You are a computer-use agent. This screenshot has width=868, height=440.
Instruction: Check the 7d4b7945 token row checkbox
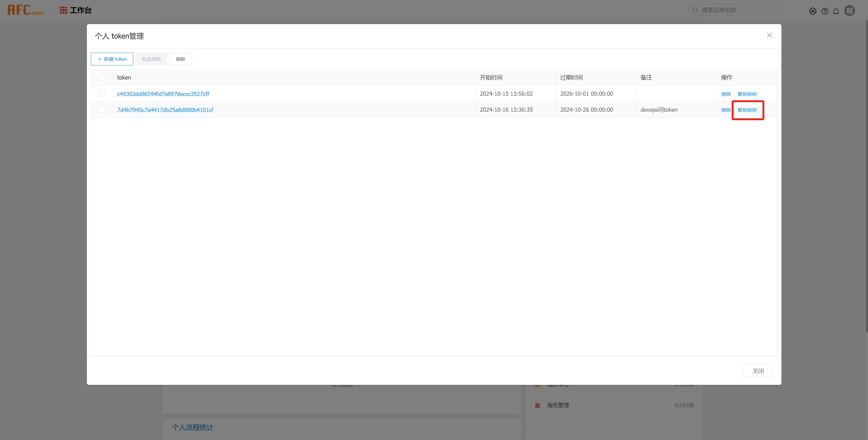point(102,110)
